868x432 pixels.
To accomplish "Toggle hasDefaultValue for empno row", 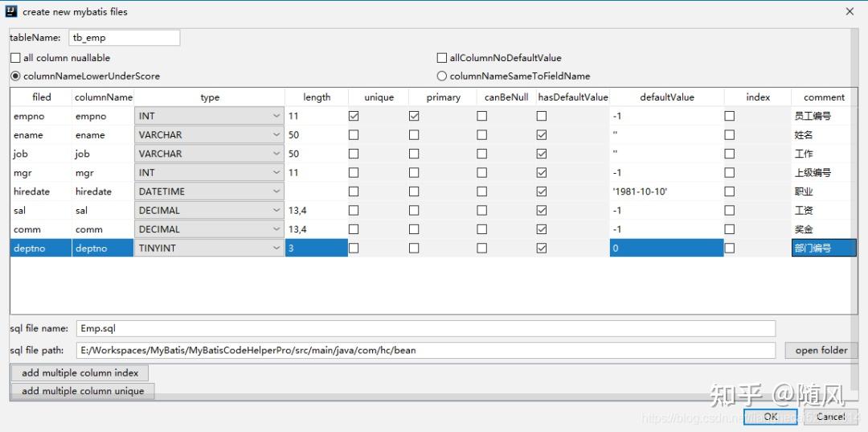I will (x=542, y=116).
